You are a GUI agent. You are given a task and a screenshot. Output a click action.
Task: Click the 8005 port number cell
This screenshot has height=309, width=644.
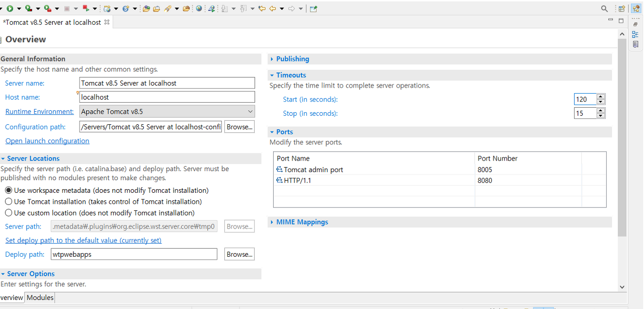tap(528, 170)
